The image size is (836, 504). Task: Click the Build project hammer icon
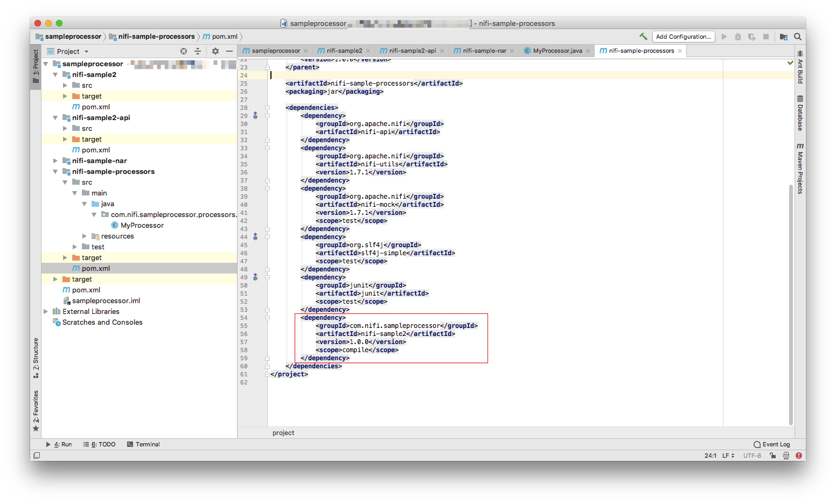(x=643, y=37)
